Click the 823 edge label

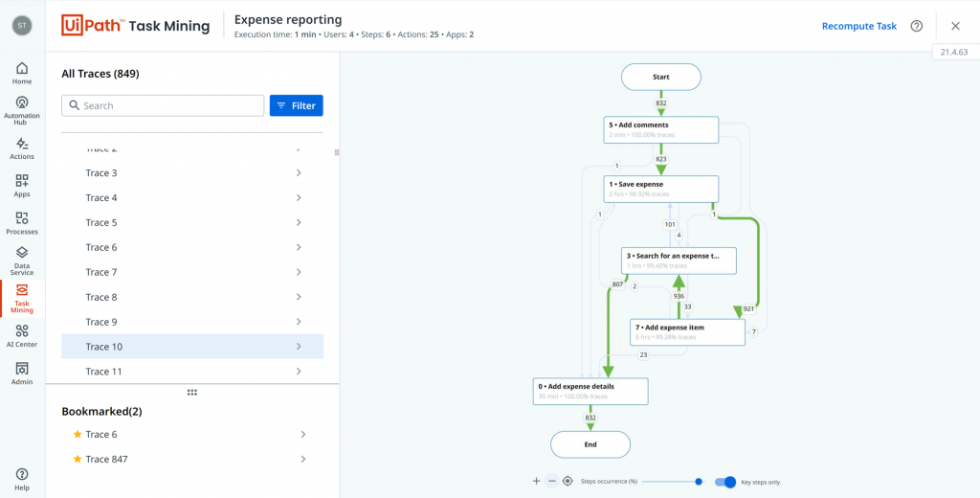tap(660, 160)
